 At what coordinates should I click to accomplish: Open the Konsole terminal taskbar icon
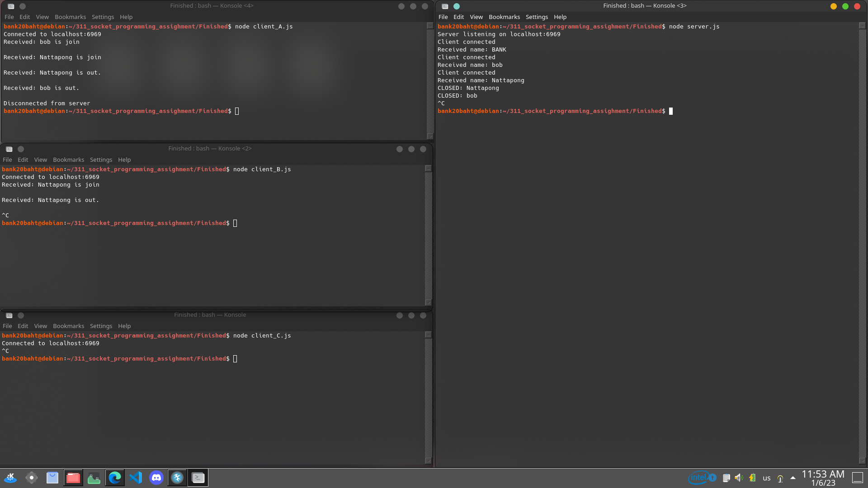coord(198,478)
